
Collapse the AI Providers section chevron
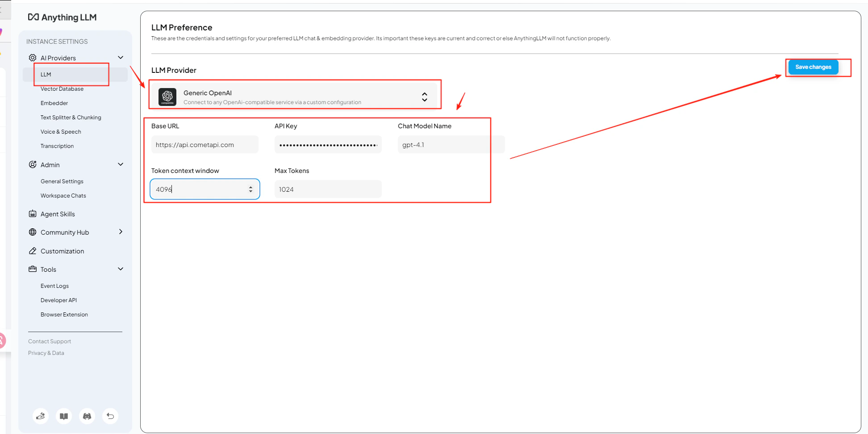click(120, 57)
